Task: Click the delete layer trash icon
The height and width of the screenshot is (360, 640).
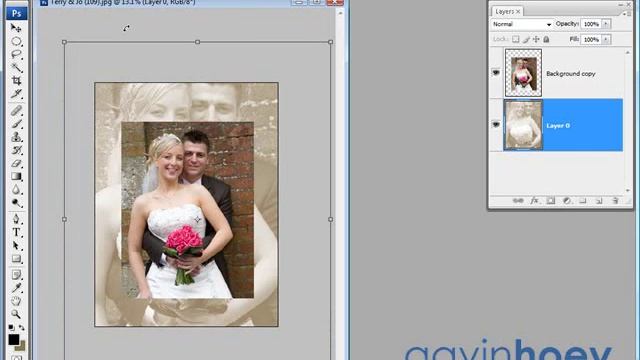Action: tap(615, 200)
